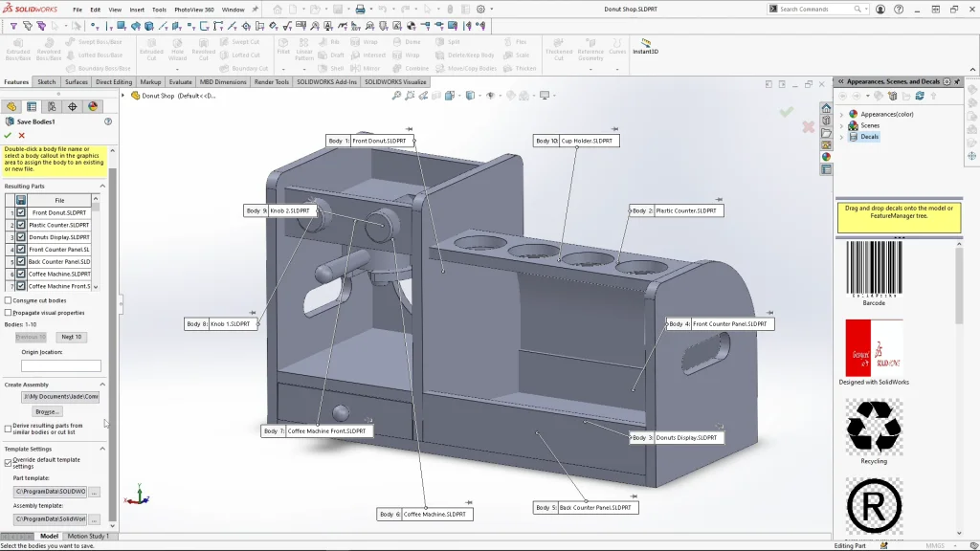The width and height of the screenshot is (980, 551).
Task: Select the Instant3D tool
Action: pos(645,46)
